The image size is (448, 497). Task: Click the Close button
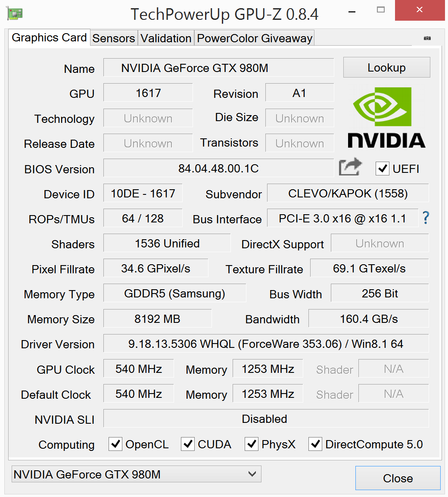click(x=398, y=478)
